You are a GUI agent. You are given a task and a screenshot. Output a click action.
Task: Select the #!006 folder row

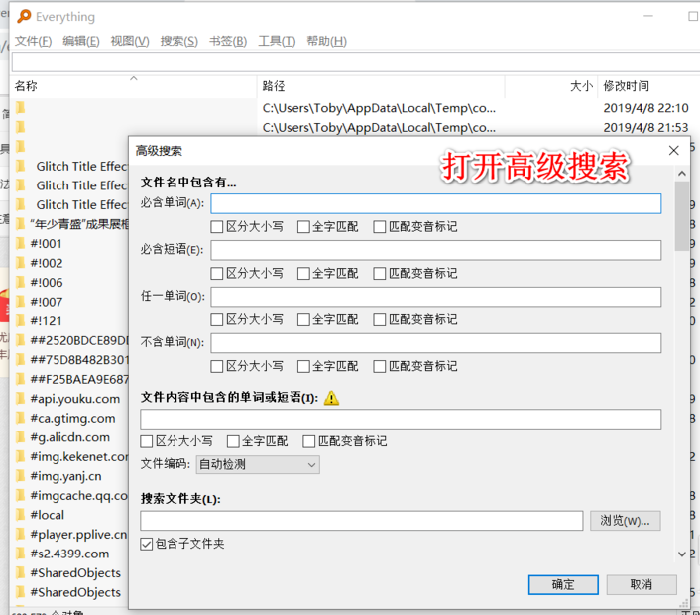click(x=69, y=283)
